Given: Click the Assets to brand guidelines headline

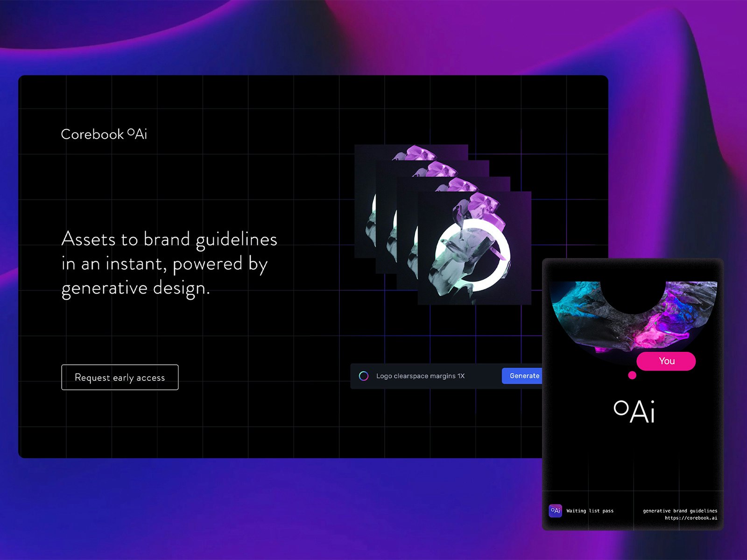Looking at the screenshot, I should pyautogui.click(x=169, y=264).
